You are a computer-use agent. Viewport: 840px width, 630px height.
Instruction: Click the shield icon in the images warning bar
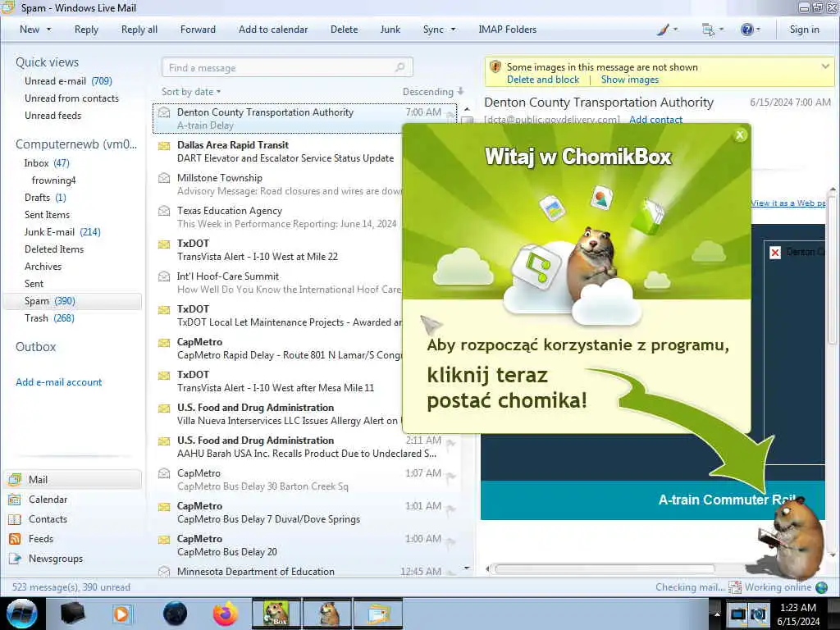(x=495, y=67)
